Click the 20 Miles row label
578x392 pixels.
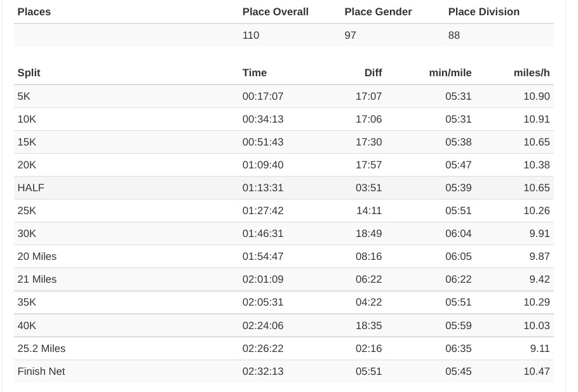(x=37, y=256)
